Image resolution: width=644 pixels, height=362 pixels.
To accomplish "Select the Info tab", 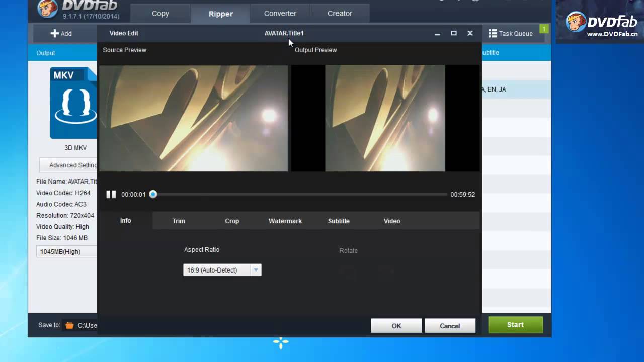I will [125, 221].
